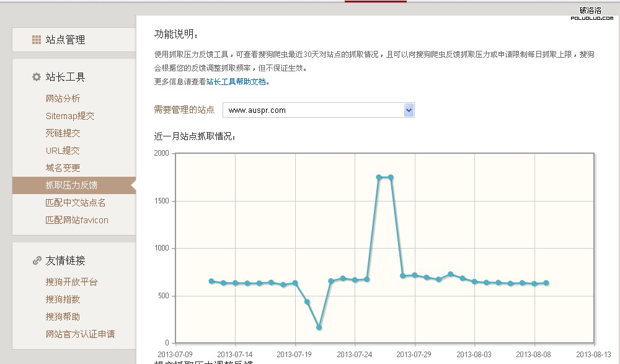
Task: Open 域名变更 menu entry
Action: coord(63,168)
